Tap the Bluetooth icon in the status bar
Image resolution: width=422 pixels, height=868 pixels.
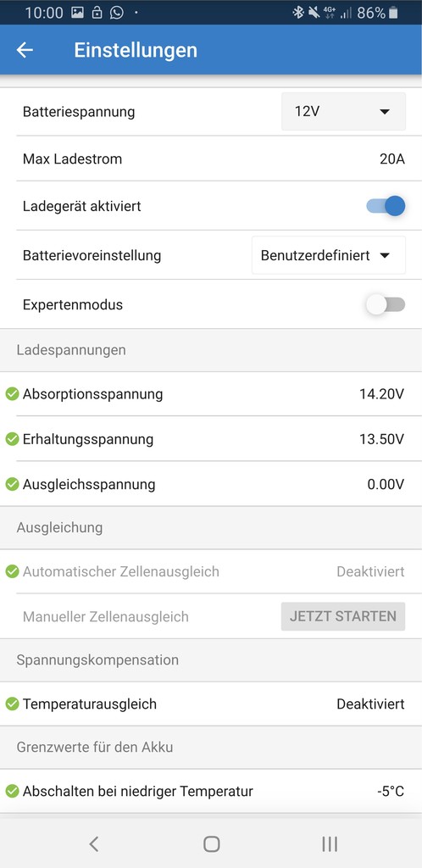pyautogui.click(x=298, y=13)
